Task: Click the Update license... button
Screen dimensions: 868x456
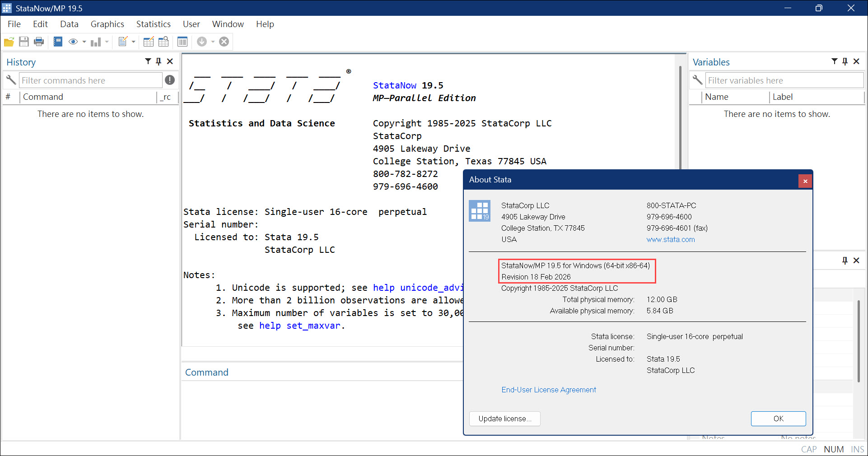Action: click(505, 419)
